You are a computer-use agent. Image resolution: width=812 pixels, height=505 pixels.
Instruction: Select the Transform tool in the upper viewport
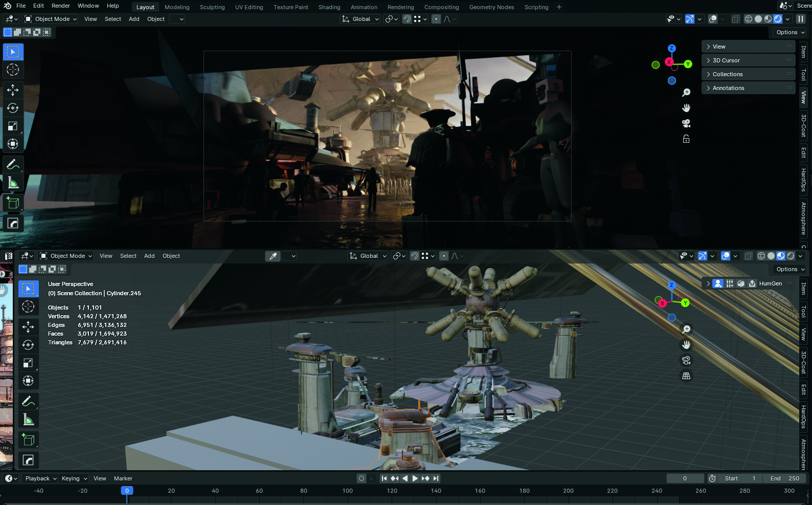(x=13, y=144)
